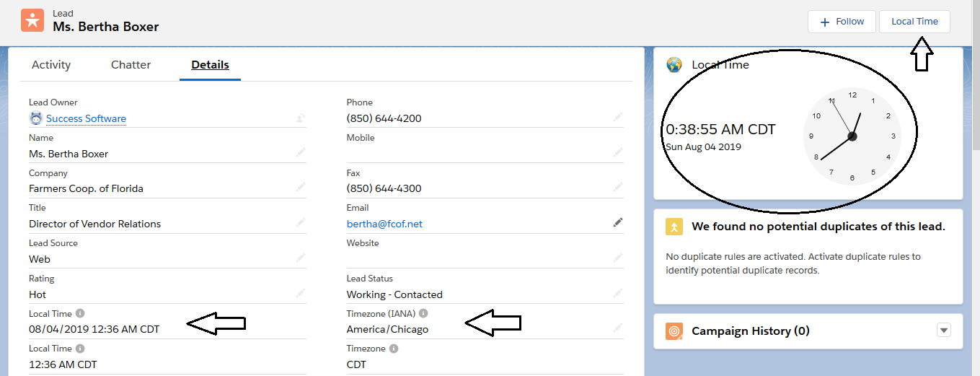Click the bertha@fcof.net email link
Image resolution: width=980 pixels, height=376 pixels.
point(384,224)
